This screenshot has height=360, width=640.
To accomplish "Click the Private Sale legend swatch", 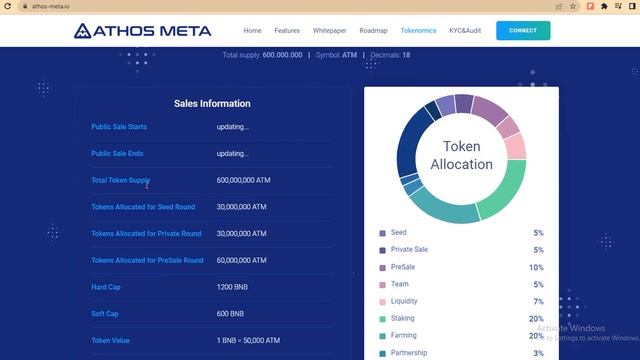I will (x=382, y=250).
